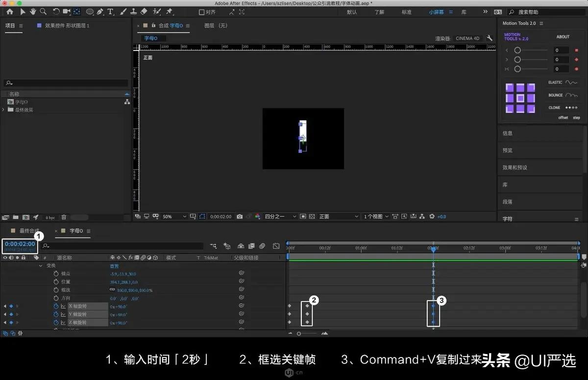
Task: Select the Pen tool
Action: (x=100, y=11)
